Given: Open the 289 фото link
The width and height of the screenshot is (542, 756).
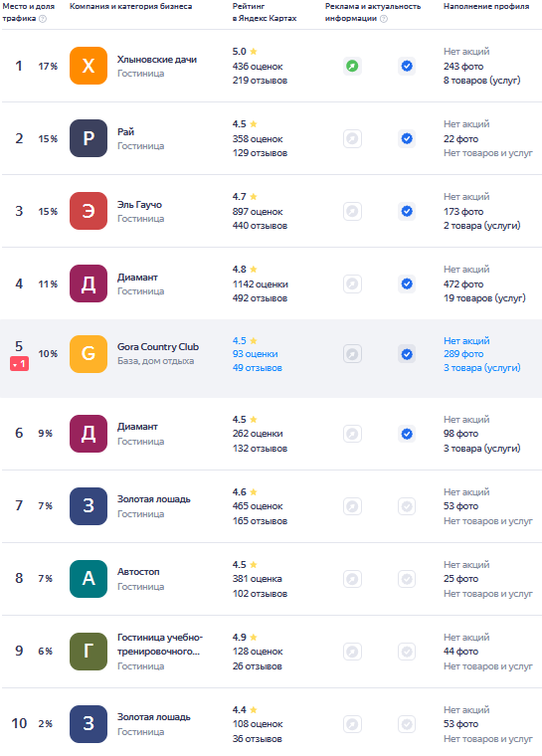Looking at the screenshot, I should (463, 354).
